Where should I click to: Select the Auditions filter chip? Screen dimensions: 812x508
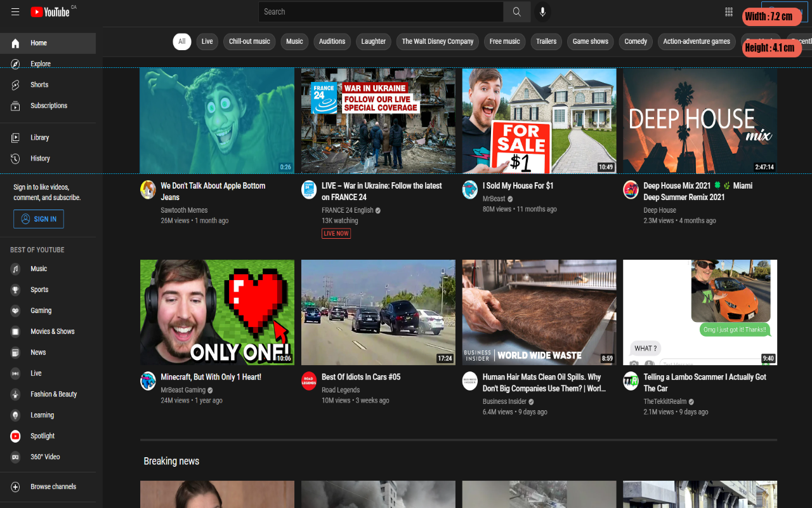[x=332, y=41]
